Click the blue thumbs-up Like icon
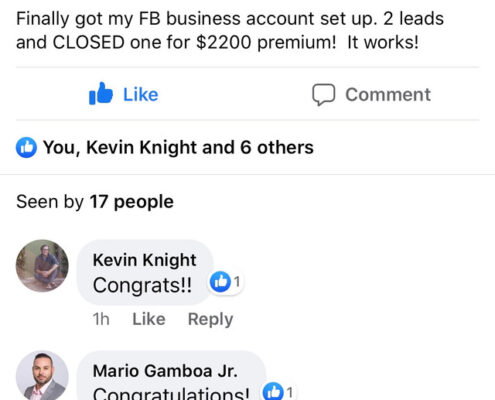 (x=101, y=93)
